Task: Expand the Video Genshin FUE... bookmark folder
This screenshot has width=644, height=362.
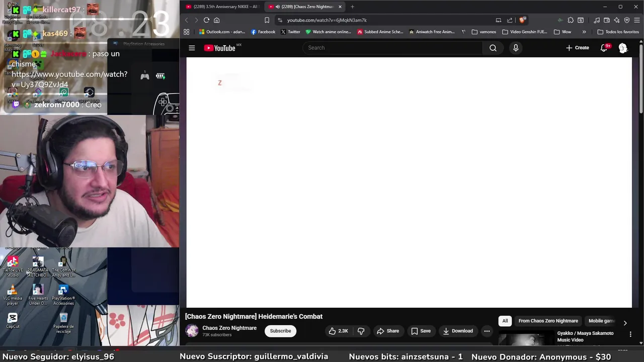Action: [525, 32]
